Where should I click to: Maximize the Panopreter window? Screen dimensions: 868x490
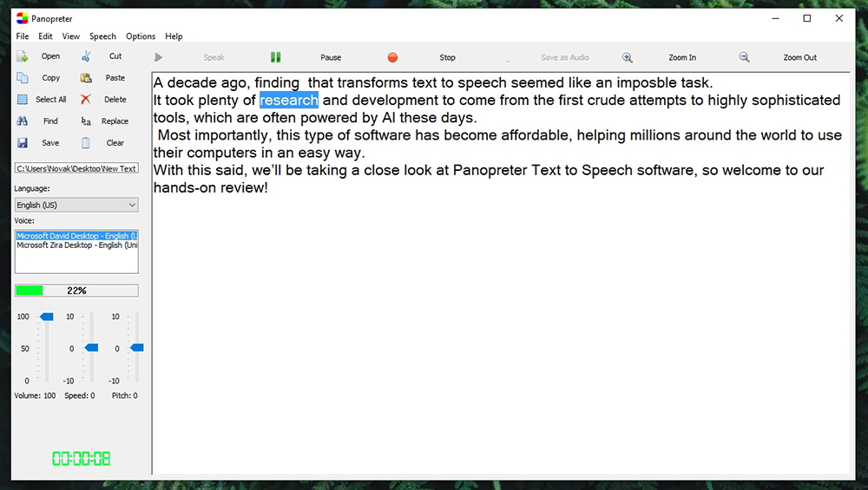(x=807, y=19)
